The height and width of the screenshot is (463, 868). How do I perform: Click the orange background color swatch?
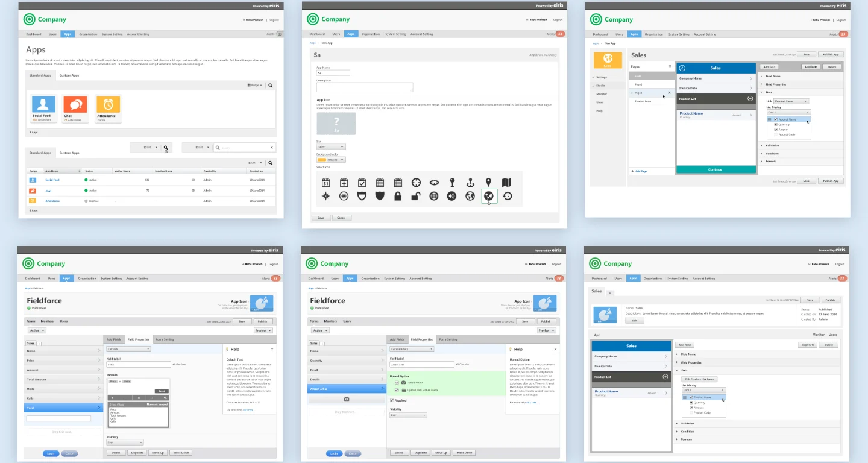coord(322,160)
